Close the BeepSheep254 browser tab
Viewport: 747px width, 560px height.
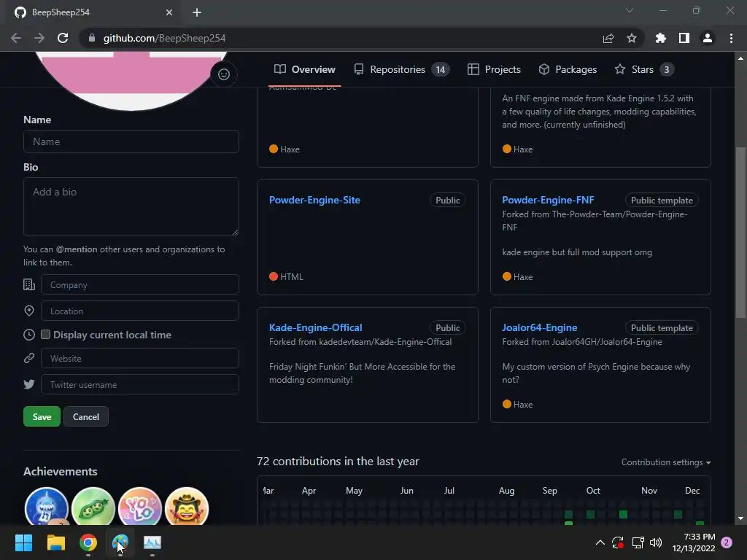coord(169,12)
